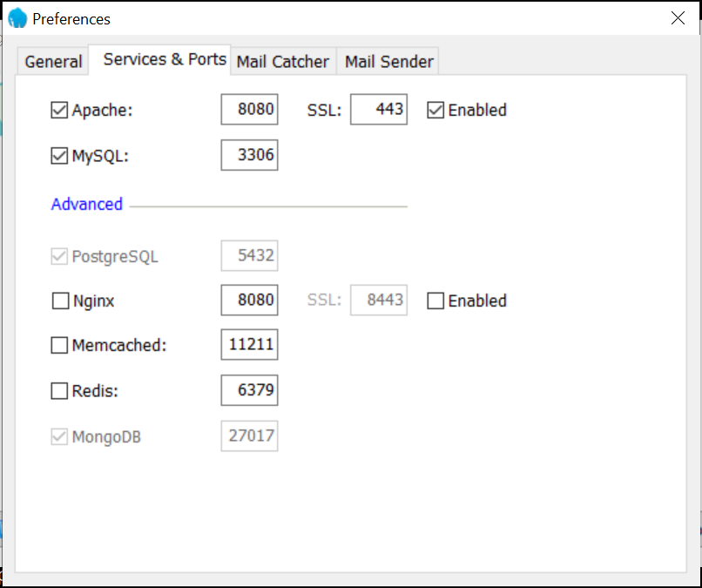Click the Apache port field 8080

tap(249, 109)
